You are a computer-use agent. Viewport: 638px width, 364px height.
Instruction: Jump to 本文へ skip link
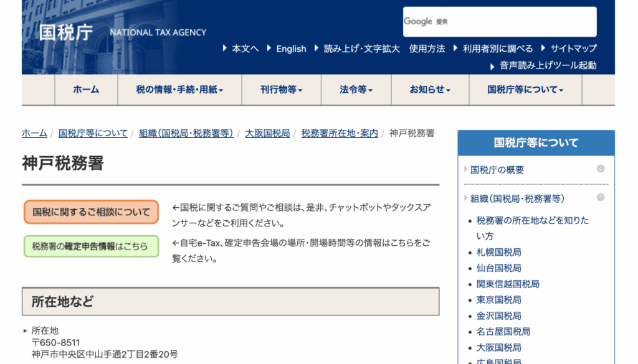245,49
